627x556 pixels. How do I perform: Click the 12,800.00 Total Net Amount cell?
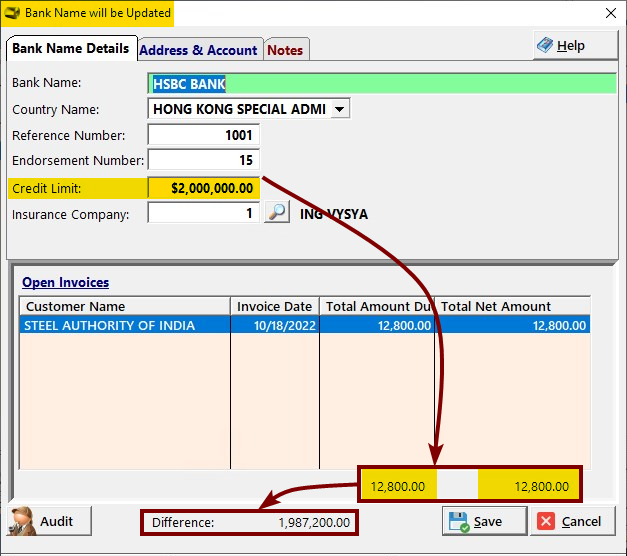pos(513,325)
